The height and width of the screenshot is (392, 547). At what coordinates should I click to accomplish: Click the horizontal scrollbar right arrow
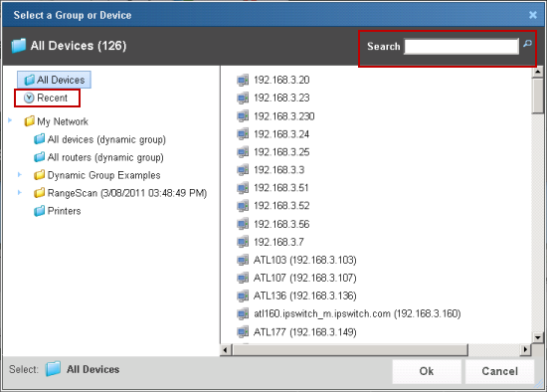pos(525,349)
